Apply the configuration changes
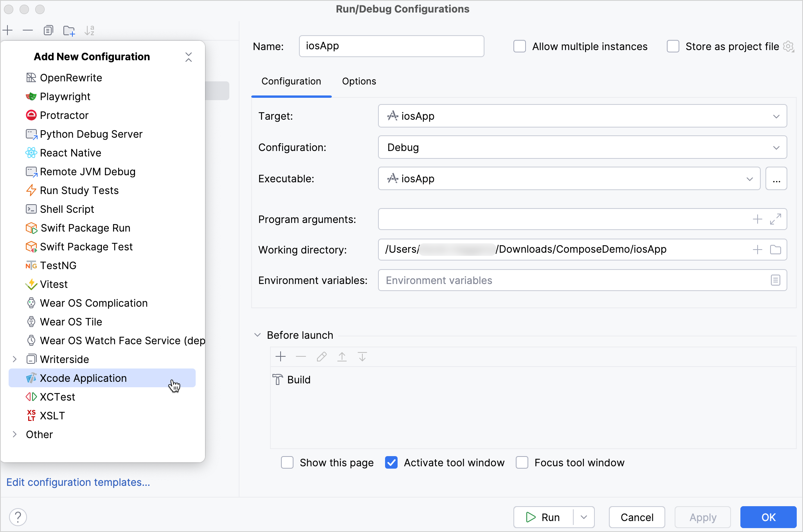This screenshot has height=532, width=803. pos(702,517)
